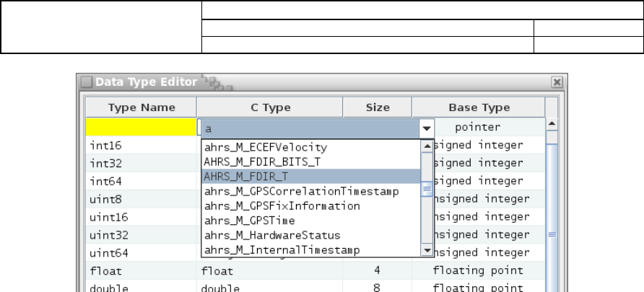Click the C Type field containing 'a'
Viewport: 644px width, 292px height.
click(310, 128)
